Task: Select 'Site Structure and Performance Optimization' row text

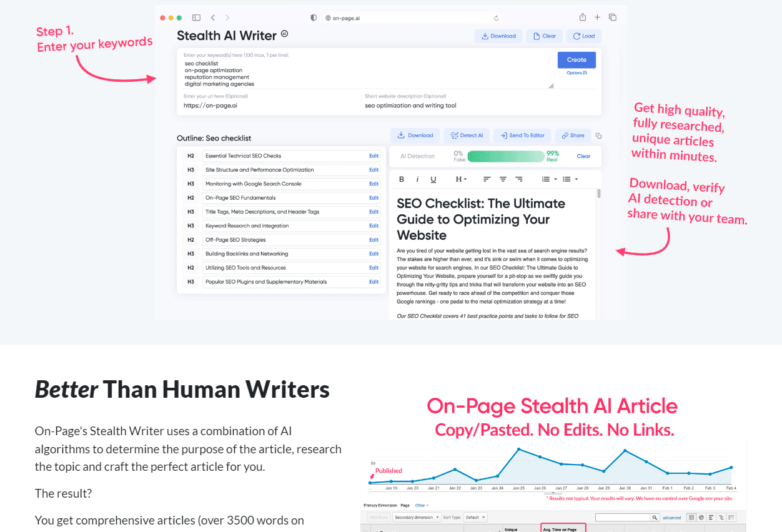Action: (x=259, y=170)
